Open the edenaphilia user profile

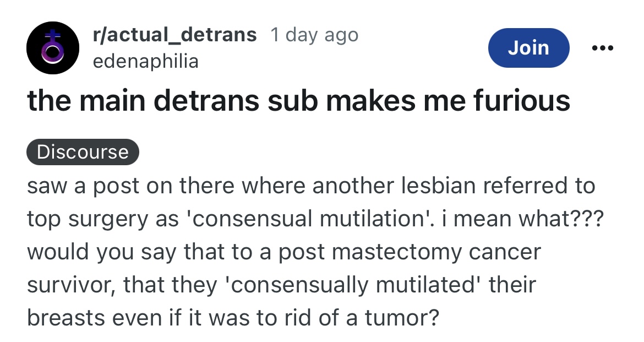click(x=146, y=62)
